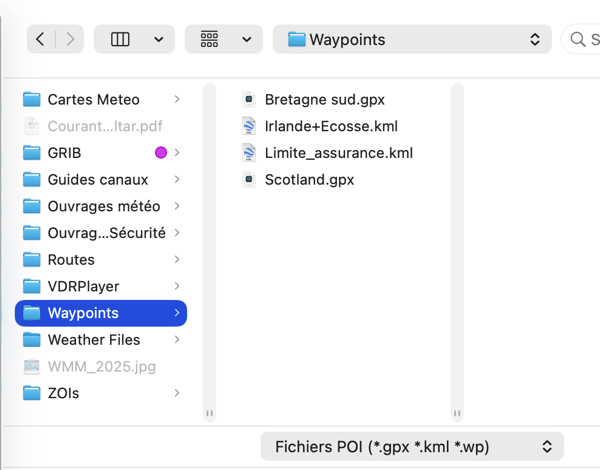Click the Irlande+Ecosse.kml file icon
The height and width of the screenshot is (470, 600).
(249, 127)
